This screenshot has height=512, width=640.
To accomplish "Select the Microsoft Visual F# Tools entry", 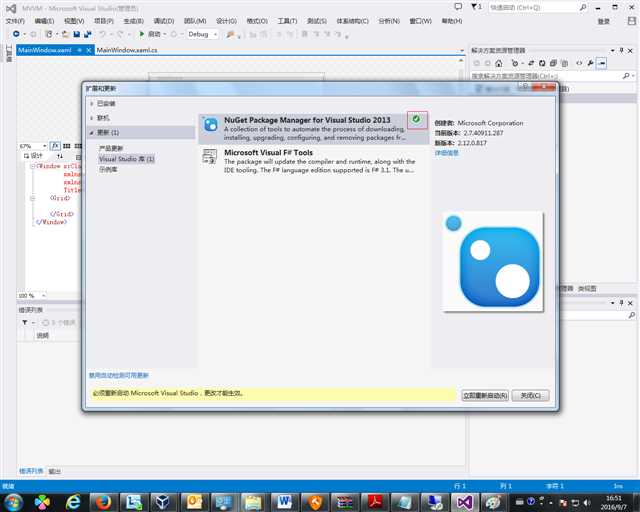I will click(x=313, y=161).
